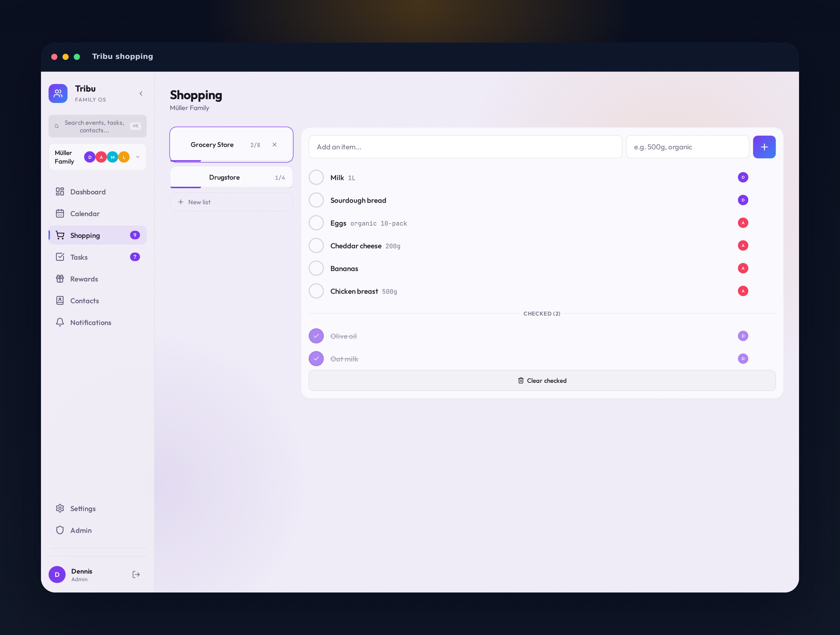The width and height of the screenshot is (840, 635).
Task: Open the Calendar page
Action: pos(98,214)
